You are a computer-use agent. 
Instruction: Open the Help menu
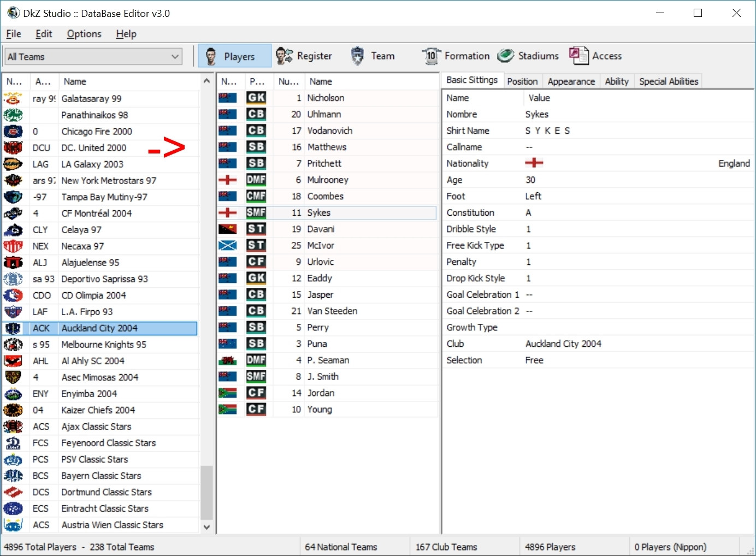126,34
